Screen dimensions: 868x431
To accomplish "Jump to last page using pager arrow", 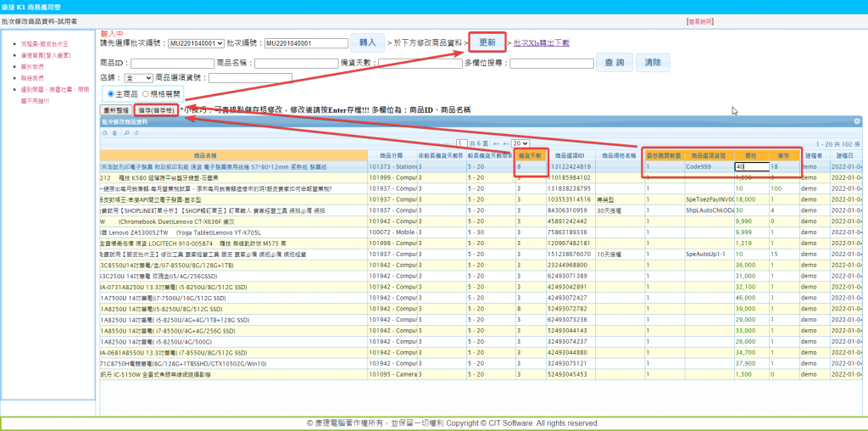I will pyautogui.click(x=505, y=143).
